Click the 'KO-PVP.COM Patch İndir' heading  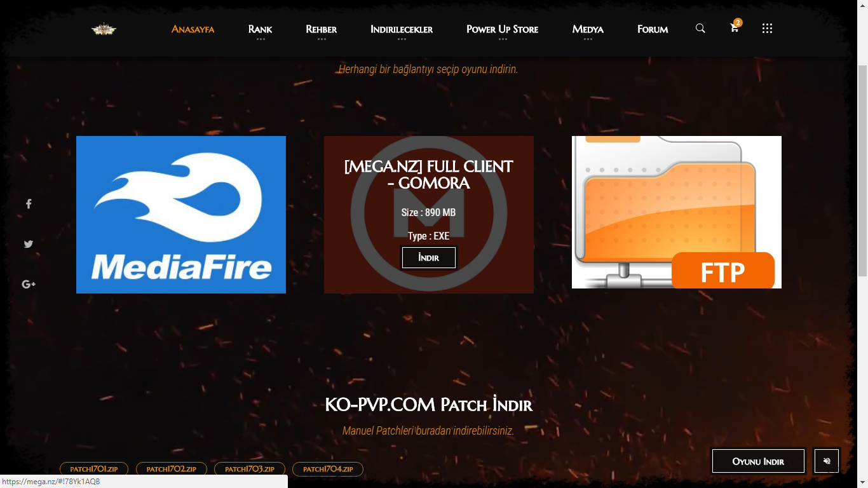[429, 405]
